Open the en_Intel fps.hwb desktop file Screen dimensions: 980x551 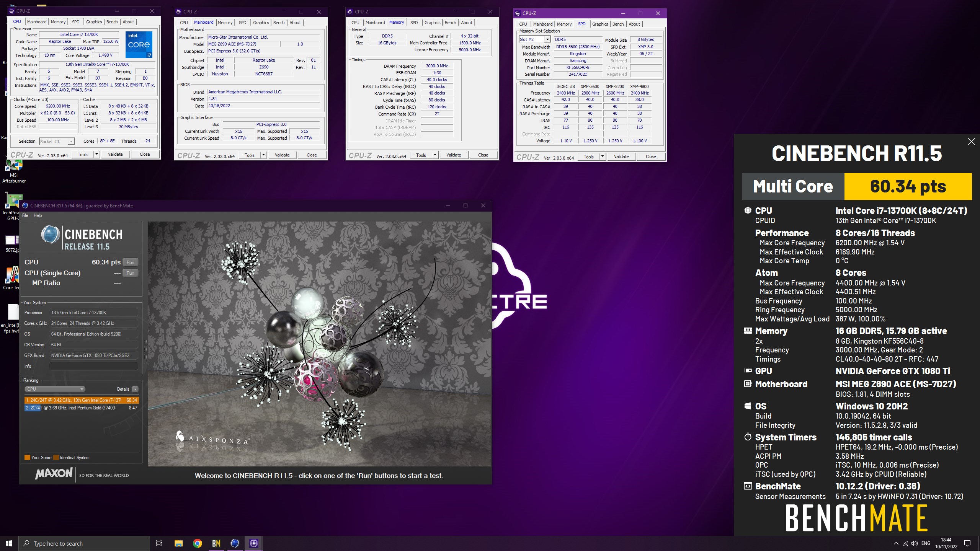click(11, 320)
